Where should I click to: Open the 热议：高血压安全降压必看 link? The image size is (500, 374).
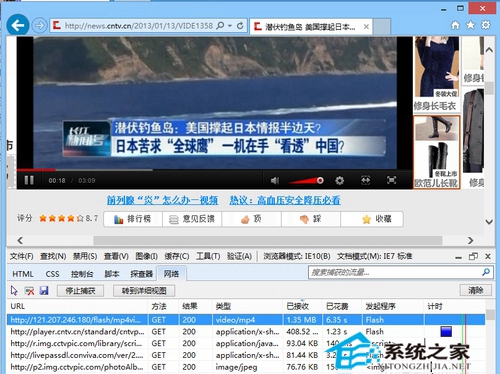coord(285,200)
